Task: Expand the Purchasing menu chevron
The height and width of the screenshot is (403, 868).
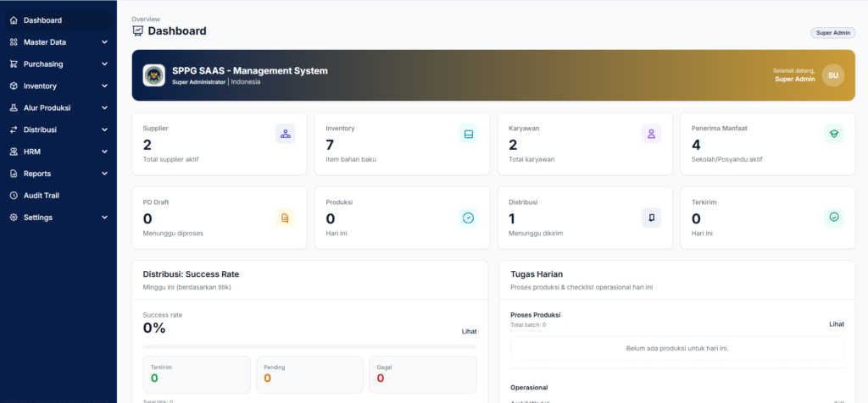Action: coord(104,64)
